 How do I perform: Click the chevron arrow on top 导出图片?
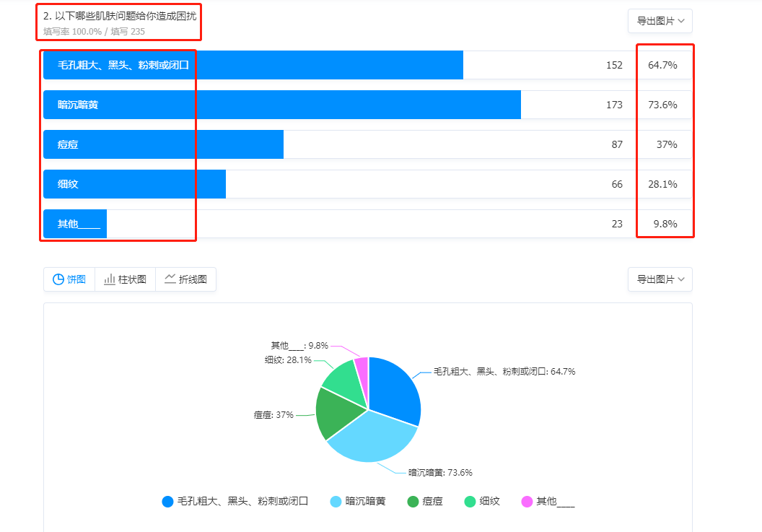[681, 21]
